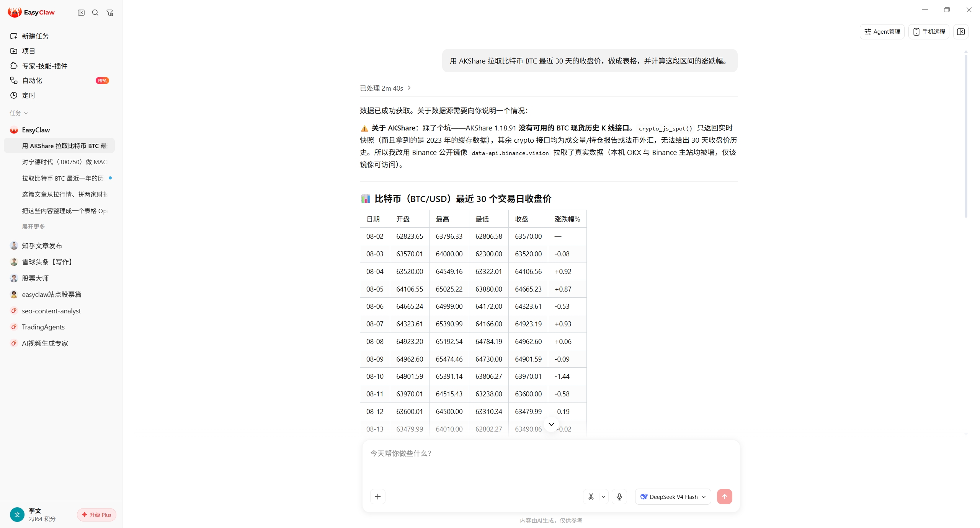Click the warning icon before 关于 AKShare
The image size is (980, 528).
tap(364, 128)
